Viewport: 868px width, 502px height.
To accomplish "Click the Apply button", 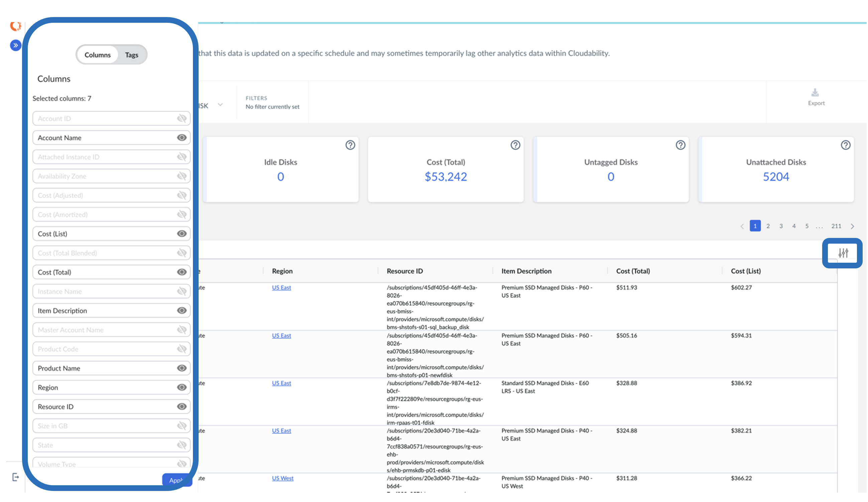I will pos(177,480).
